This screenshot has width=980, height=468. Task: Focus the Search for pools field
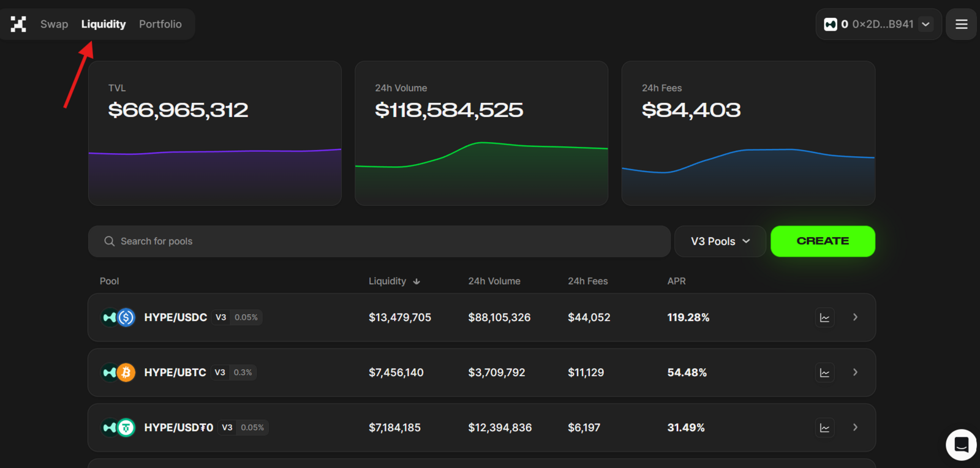pos(379,241)
